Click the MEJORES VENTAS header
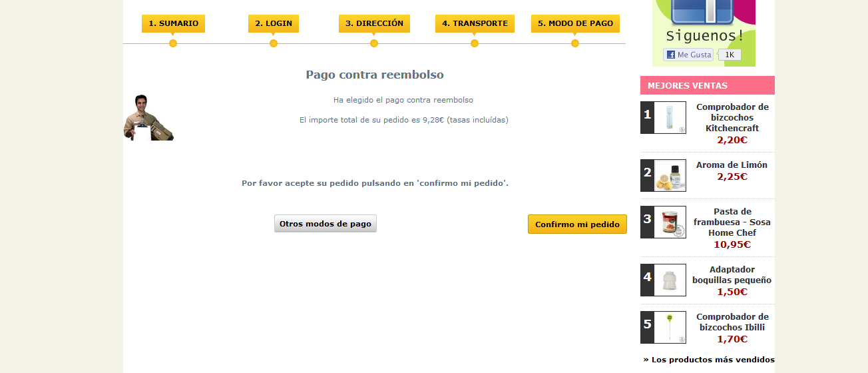 [708, 85]
